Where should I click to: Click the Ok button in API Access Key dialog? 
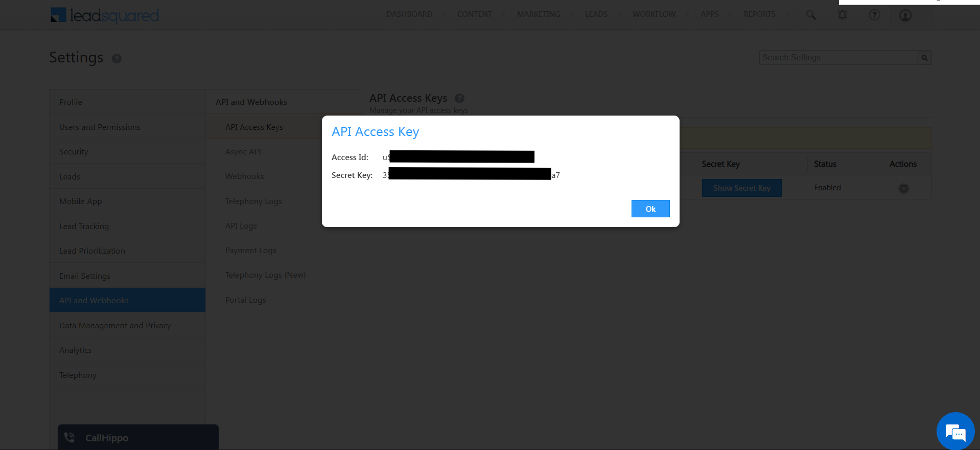650,209
